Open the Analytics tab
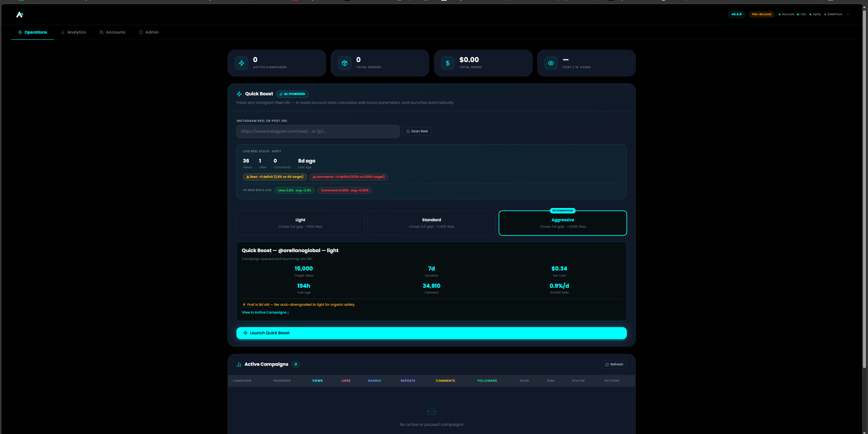This screenshot has width=868, height=434. (x=73, y=32)
